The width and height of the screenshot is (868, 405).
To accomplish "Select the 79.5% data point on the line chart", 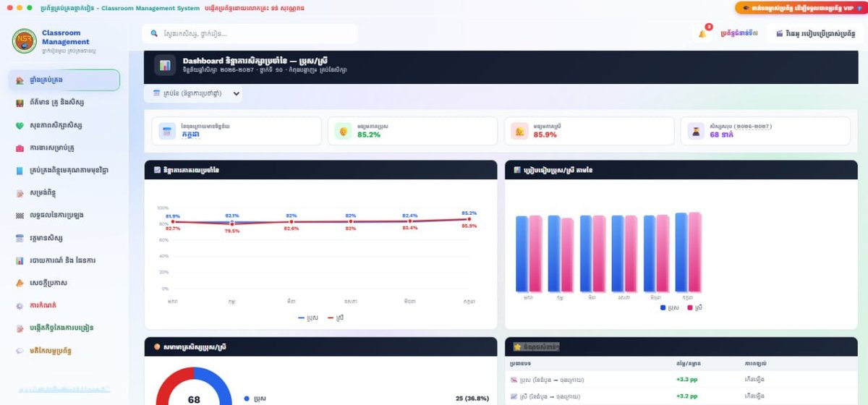I will [233, 224].
